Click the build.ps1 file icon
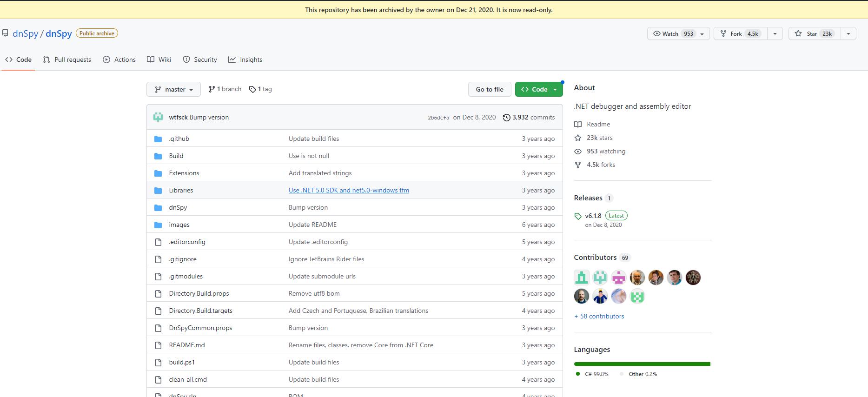868x397 pixels. point(158,363)
